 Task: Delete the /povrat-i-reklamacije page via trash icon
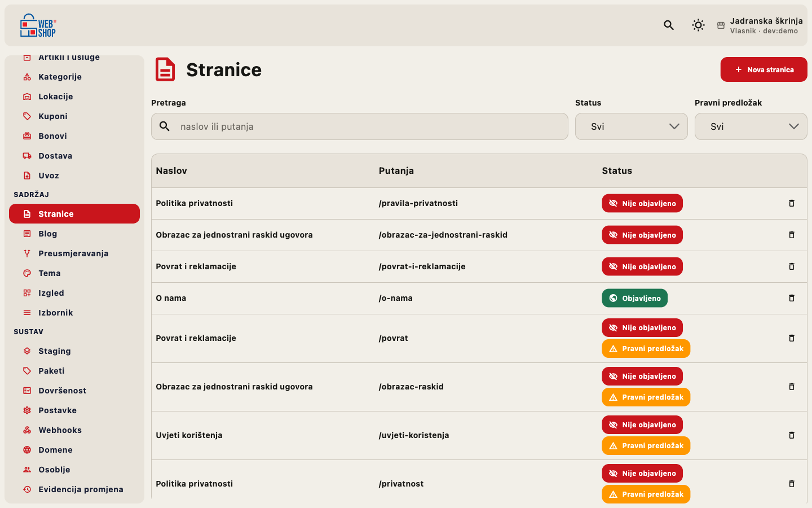click(x=792, y=266)
